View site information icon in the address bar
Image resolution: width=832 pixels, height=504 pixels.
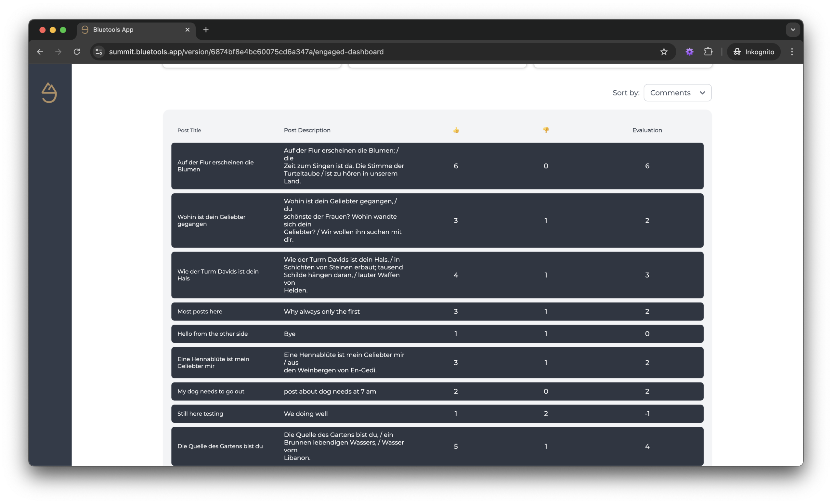click(99, 52)
